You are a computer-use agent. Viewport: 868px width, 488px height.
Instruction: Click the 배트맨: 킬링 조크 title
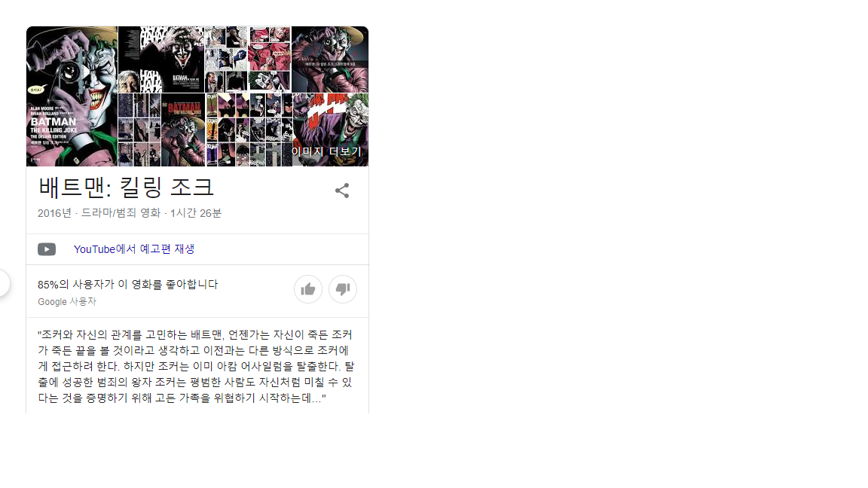tap(126, 188)
